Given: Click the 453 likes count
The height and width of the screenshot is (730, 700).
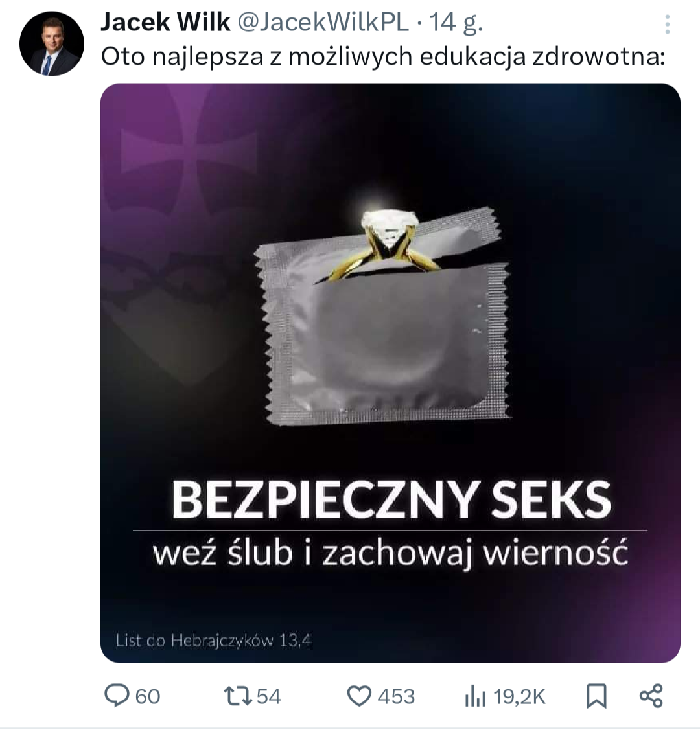Looking at the screenshot, I should coord(396,697).
